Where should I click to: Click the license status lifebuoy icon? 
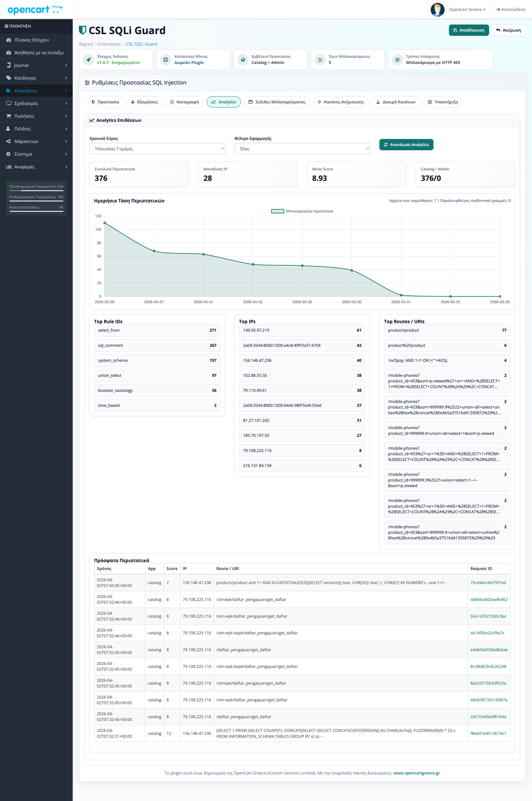tap(165, 60)
